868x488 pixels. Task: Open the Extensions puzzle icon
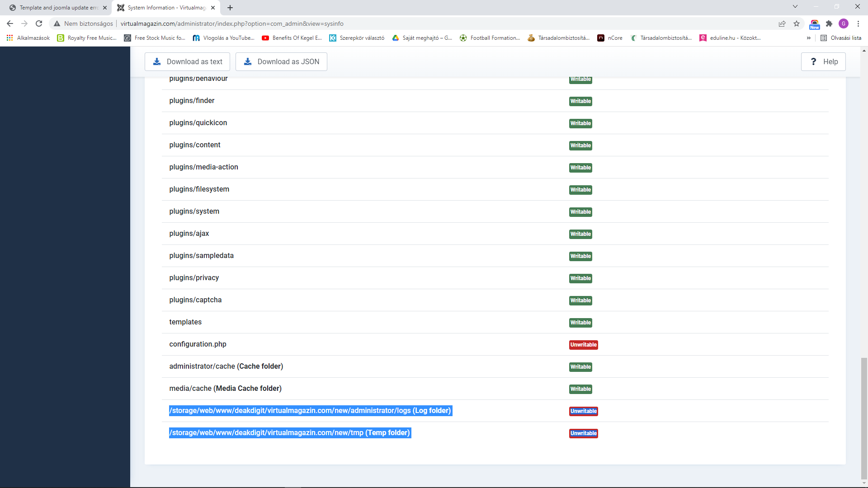[829, 23]
